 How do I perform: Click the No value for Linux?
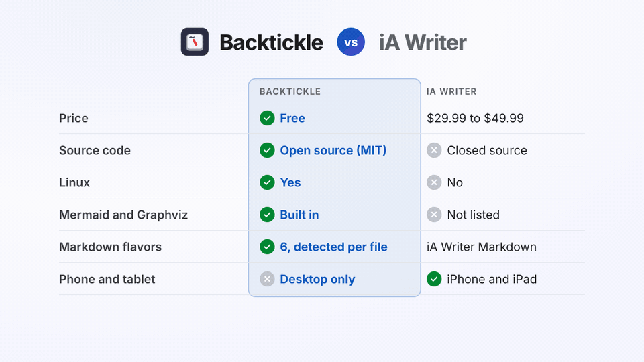point(455,182)
